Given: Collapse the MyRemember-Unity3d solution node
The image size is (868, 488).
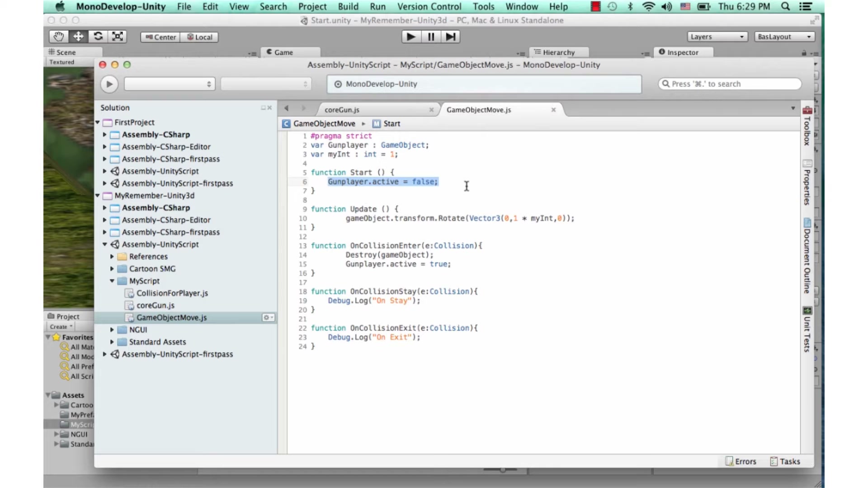Looking at the screenshot, I should (x=98, y=196).
